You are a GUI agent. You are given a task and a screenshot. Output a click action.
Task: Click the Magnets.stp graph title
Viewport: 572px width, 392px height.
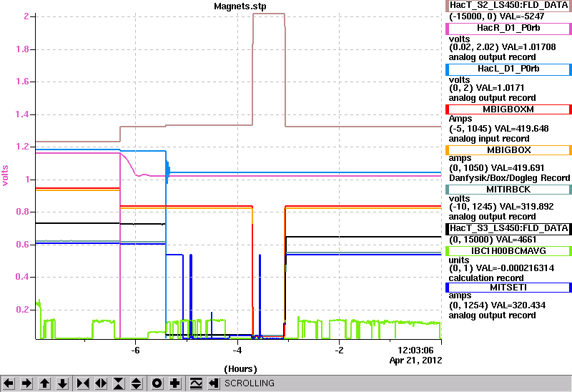[240, 6]
